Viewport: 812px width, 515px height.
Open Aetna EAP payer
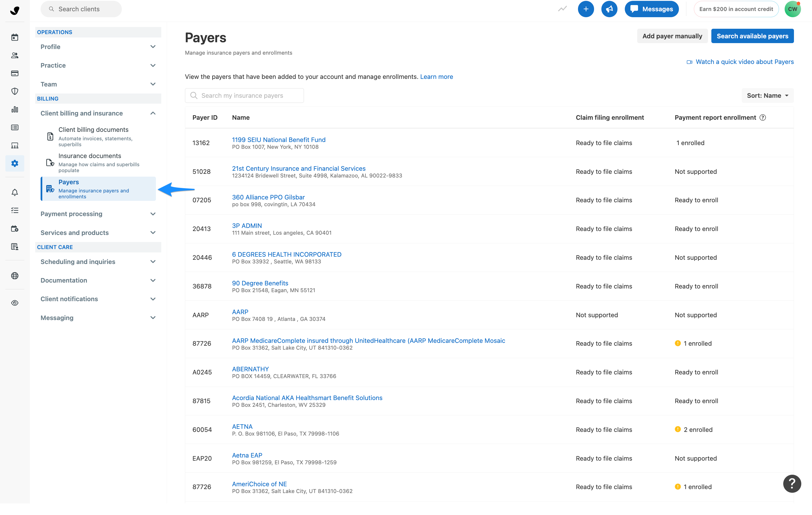coord(247,455)
